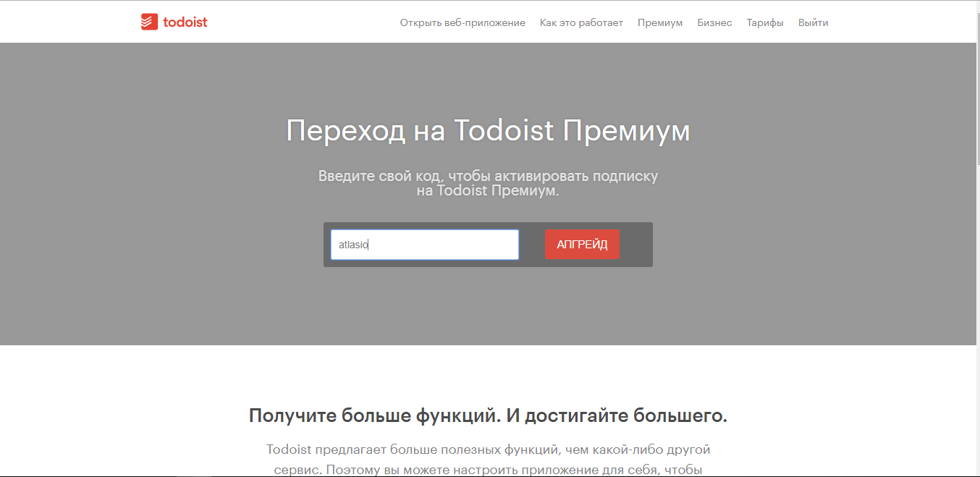Click the todoist wordmark text in header

click(185, 22)
